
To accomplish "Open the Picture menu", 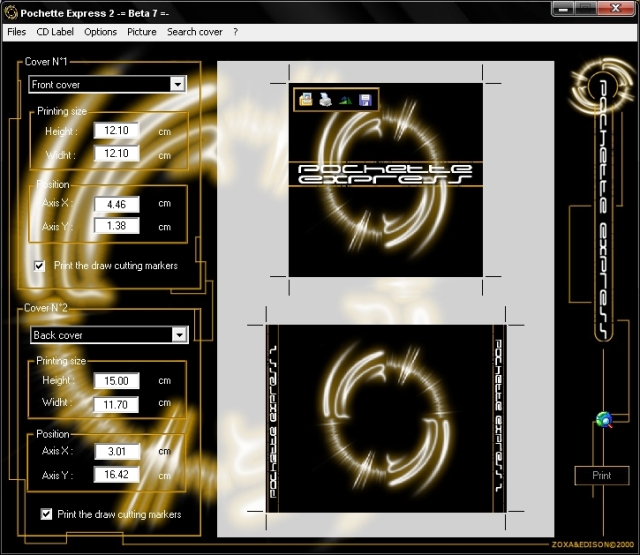I will (x=142, y=32).
